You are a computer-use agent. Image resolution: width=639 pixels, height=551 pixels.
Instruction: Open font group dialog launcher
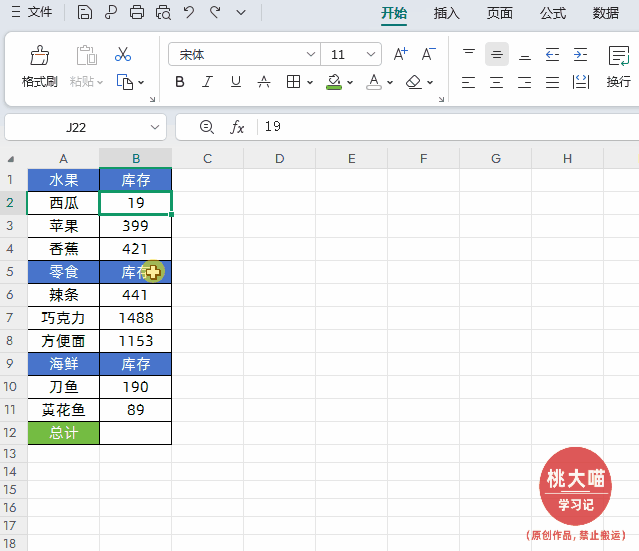[x=441, y=99]
